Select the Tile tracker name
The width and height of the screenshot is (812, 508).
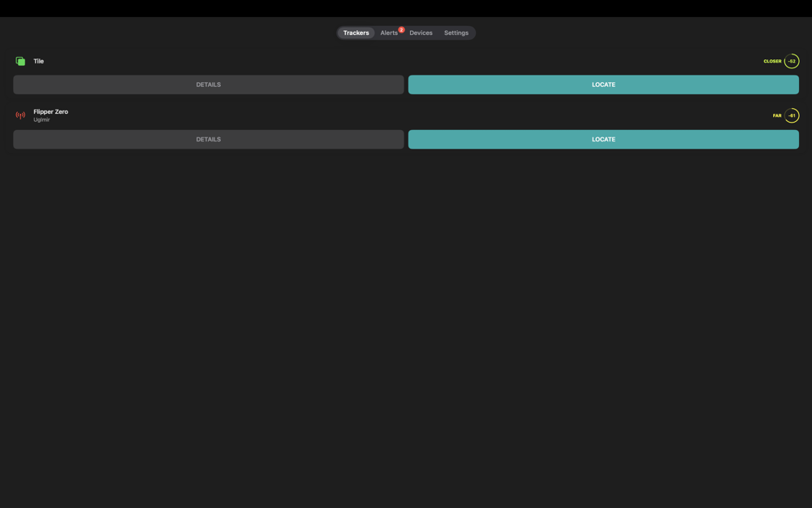pos(38,61)
